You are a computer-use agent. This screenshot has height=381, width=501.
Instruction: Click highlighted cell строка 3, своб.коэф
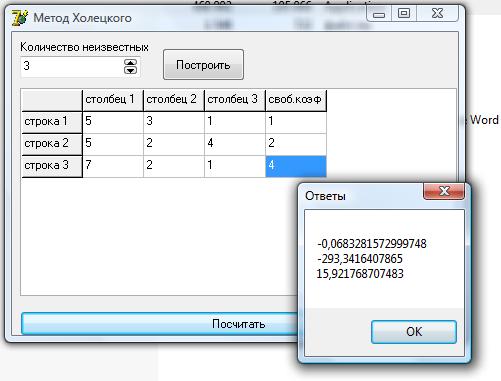(296, 166)
